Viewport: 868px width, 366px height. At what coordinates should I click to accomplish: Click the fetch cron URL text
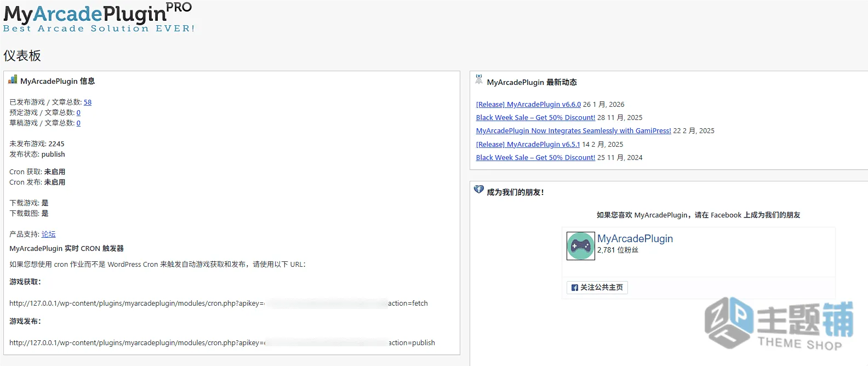219,304
